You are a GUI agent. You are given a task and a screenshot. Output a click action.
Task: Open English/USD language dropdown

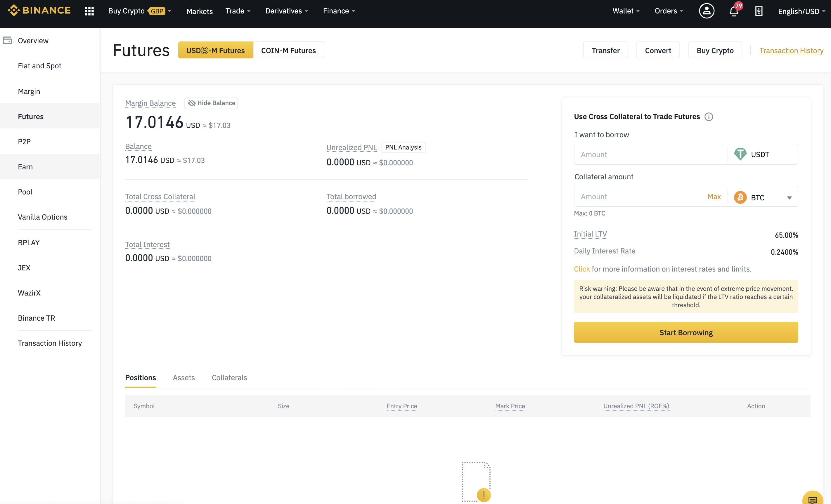pyautogui.click(x=801, y=11)
